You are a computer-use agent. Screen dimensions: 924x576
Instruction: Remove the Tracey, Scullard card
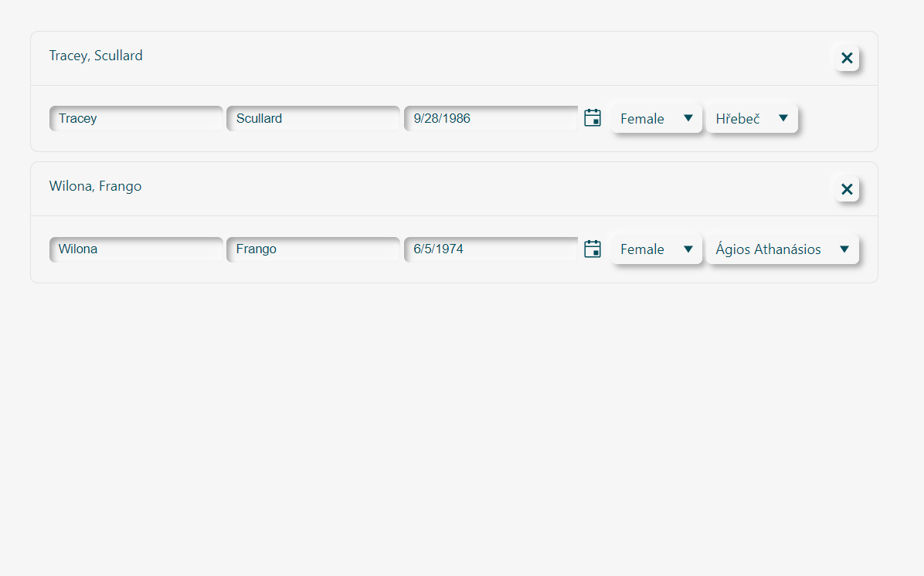tap(847, 58)
